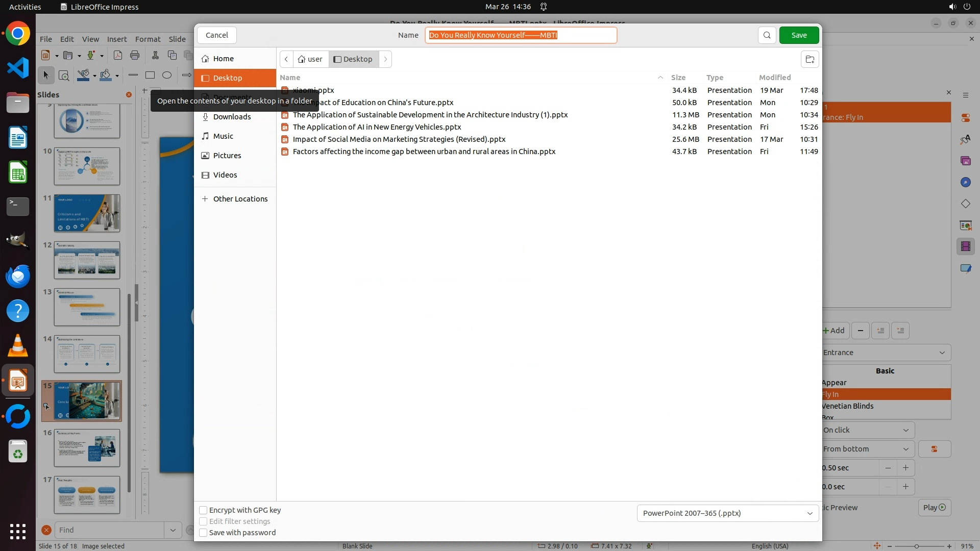Open the sidebar Animation panel icon
The image size is (980, 551).
(965, 246)
